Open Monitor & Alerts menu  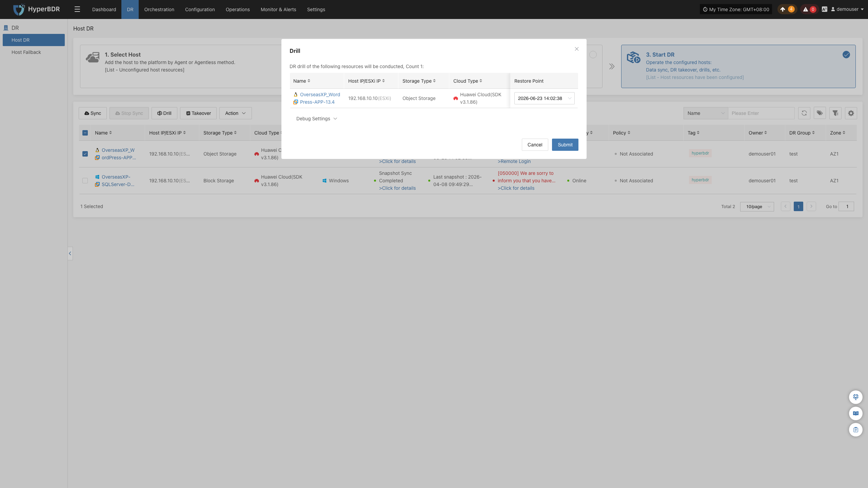tap(278, 9)
